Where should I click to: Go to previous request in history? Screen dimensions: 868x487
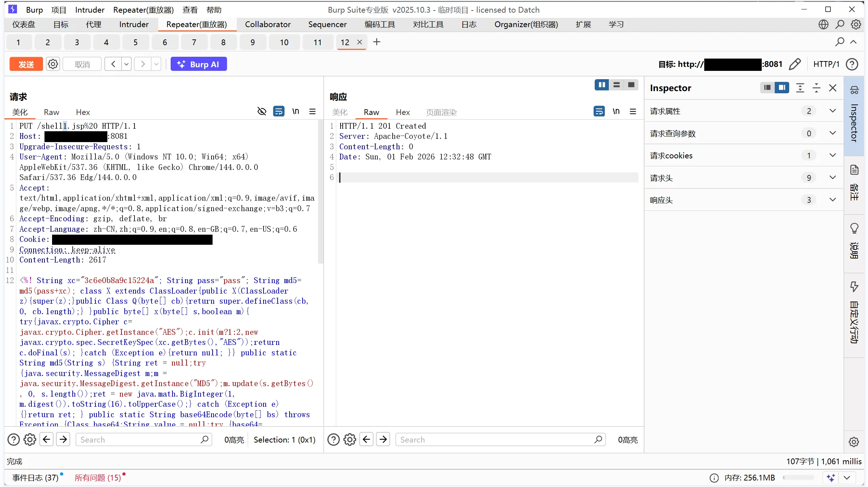[113, 64]
